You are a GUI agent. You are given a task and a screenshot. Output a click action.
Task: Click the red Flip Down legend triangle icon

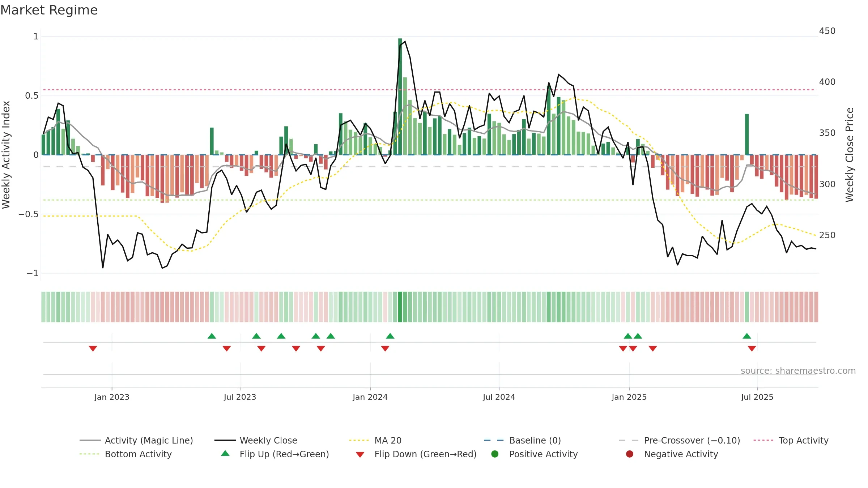[x=360, y=455]
